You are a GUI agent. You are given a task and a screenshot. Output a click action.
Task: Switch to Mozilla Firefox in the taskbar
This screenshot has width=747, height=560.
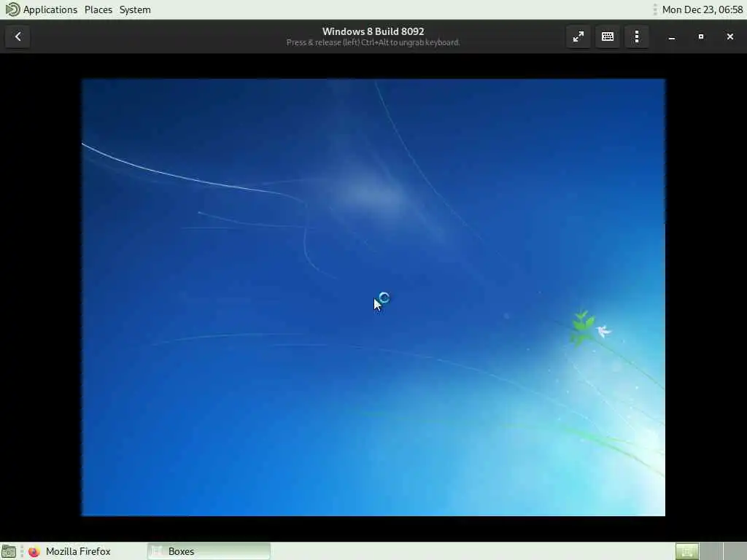tap(69, 551)
